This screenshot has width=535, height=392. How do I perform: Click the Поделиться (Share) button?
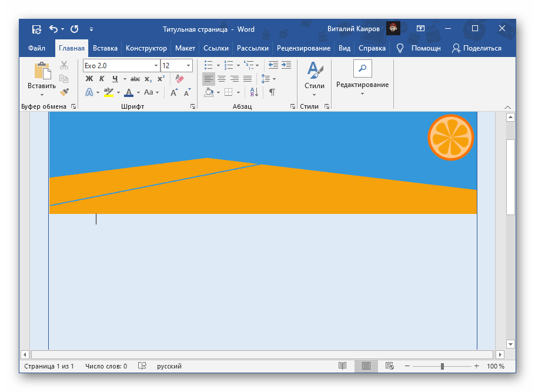[477, 48]
